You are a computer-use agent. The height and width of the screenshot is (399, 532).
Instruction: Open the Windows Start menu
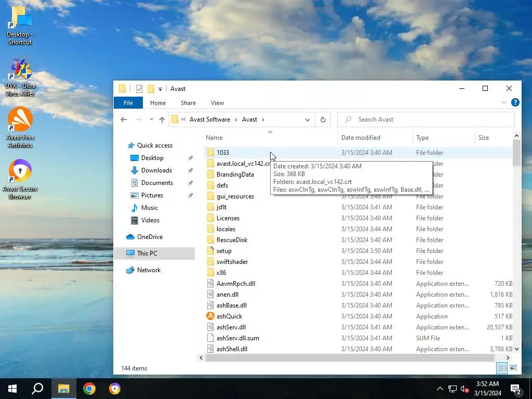[x=12, y=389]
